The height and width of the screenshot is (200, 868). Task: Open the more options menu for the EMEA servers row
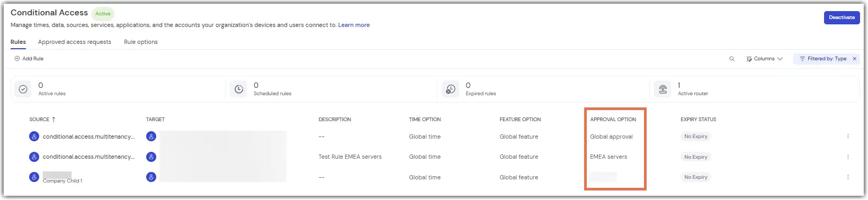tap(848, 157)
